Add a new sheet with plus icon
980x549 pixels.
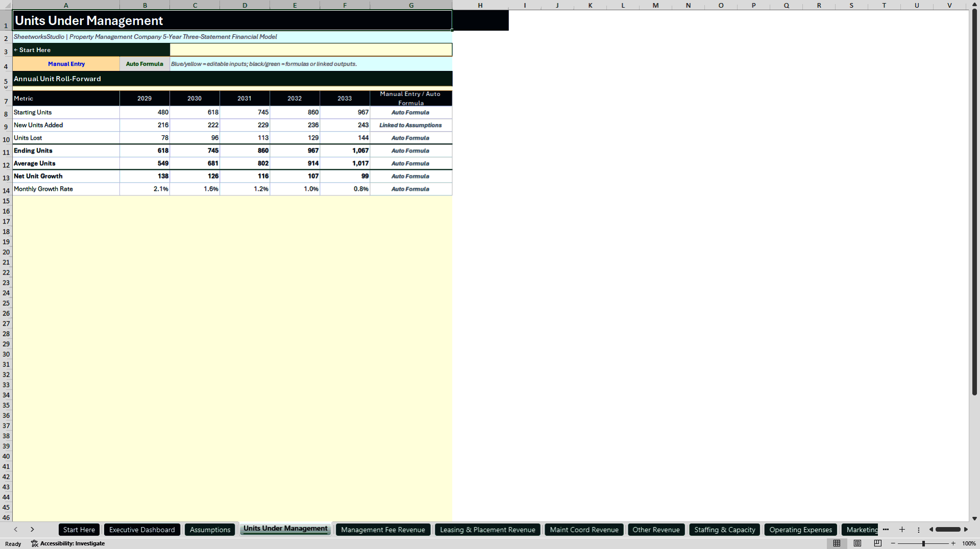tap(902, 530)
